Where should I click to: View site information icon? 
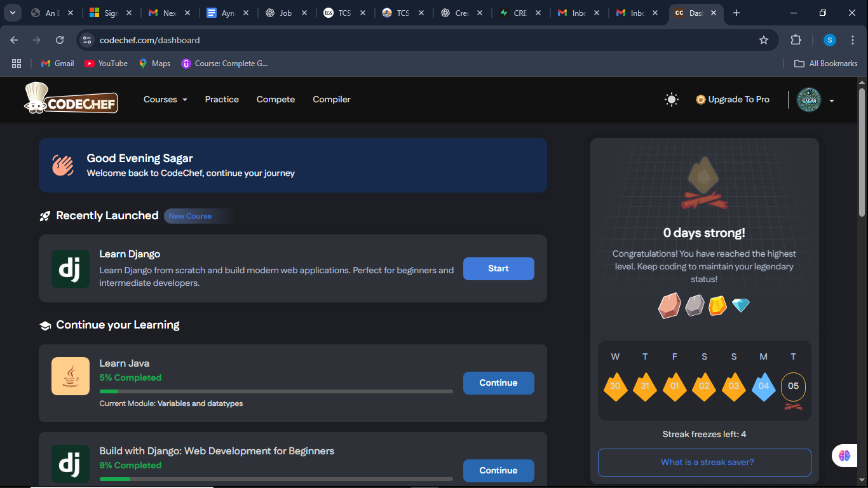88,40
